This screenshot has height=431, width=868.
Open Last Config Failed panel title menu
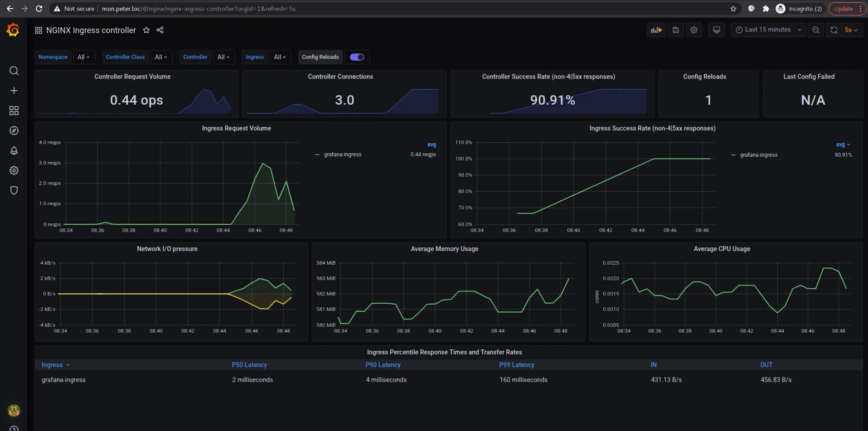point(809,77)
